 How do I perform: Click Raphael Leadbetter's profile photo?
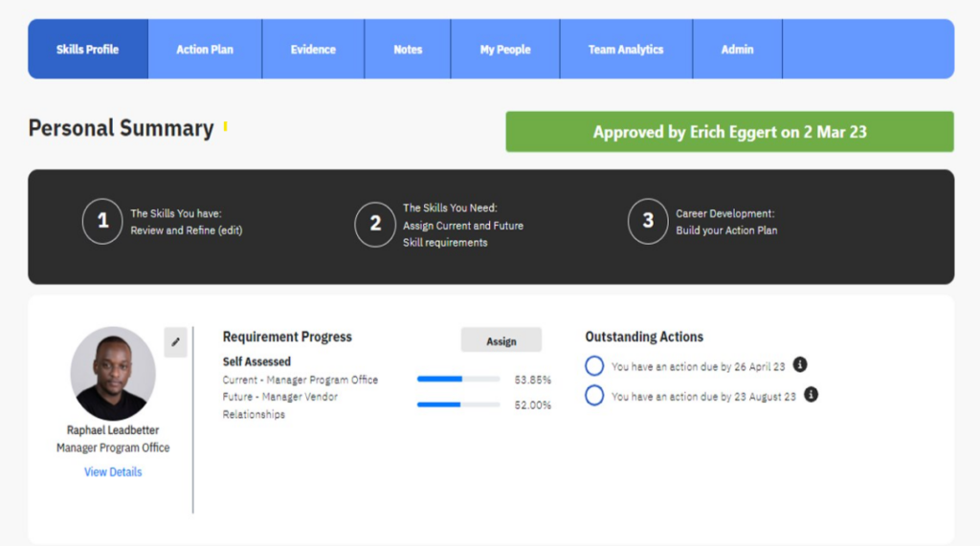point(113,374)
